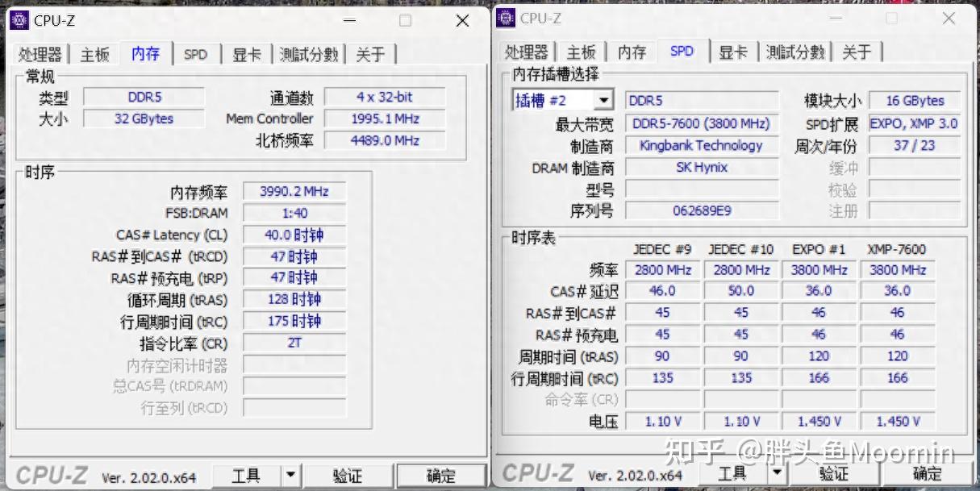Click EXPO #1 column header
The image size is (980, 491).
[819, 249]
